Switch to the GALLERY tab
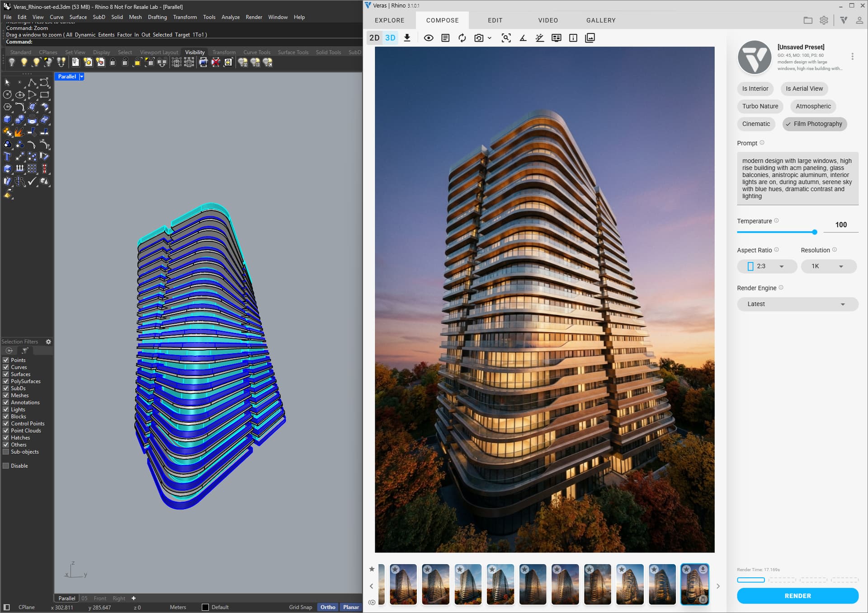 coord(600,20)
